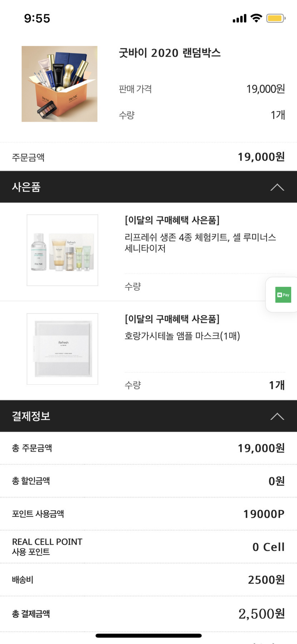Tap the 굿바이 2020 랜덤박스 product title
The width and height of the screenshot is (297, 644).
pos(170,53)
